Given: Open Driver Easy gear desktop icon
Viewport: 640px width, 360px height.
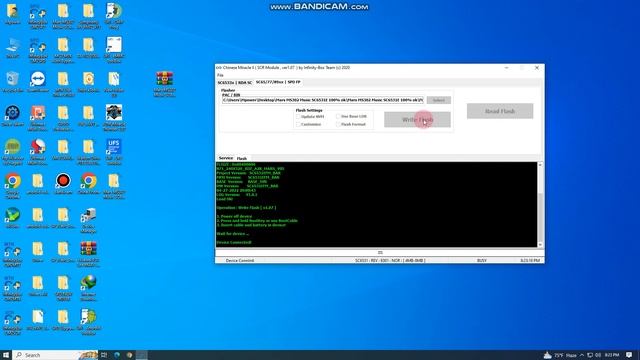Looking at the screenshot, I should tap(13, 116).
